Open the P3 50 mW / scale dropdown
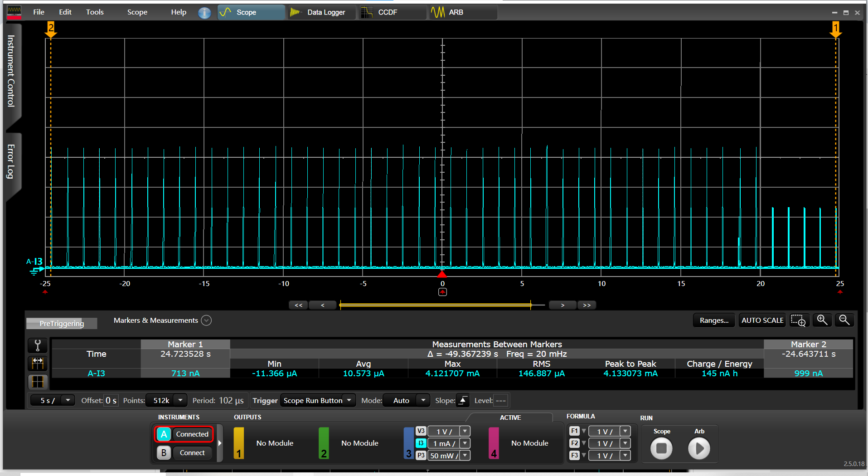868x476 pixels. [x=465, y=456]
